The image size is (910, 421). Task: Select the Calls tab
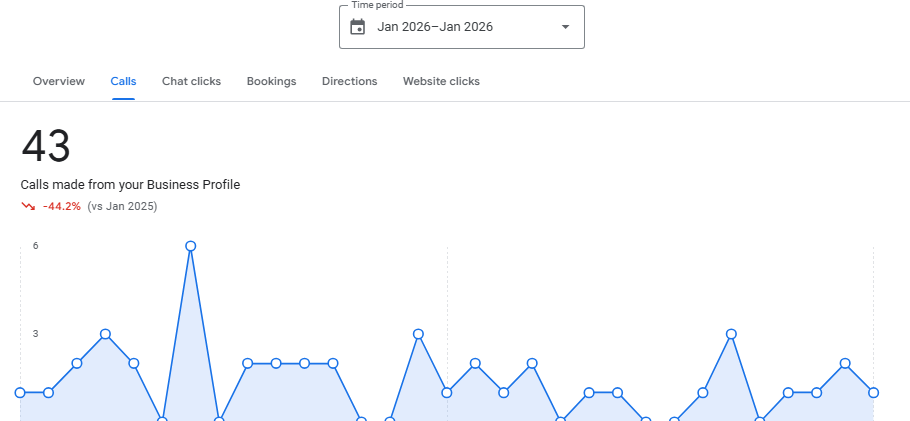pos(124,81)
